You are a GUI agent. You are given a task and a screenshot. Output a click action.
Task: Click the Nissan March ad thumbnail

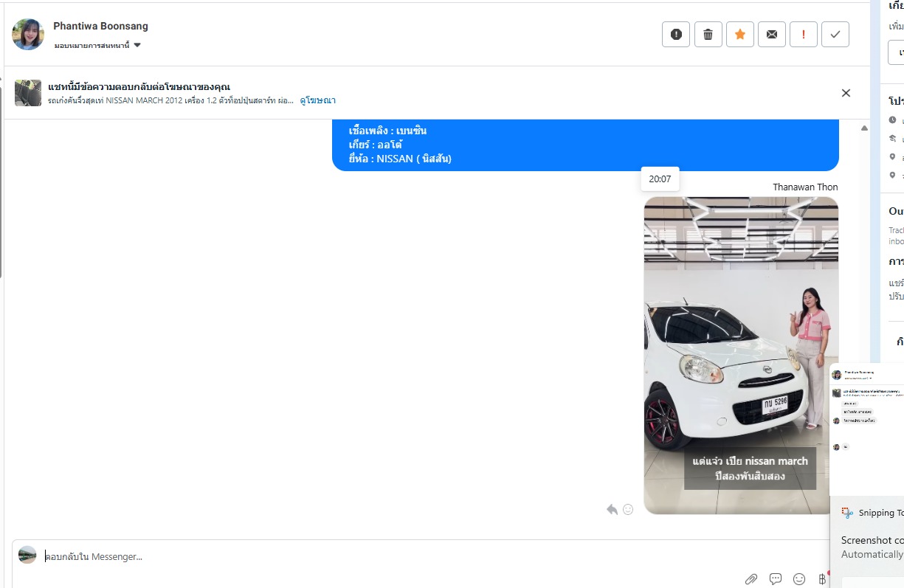[x=28, y=93]
